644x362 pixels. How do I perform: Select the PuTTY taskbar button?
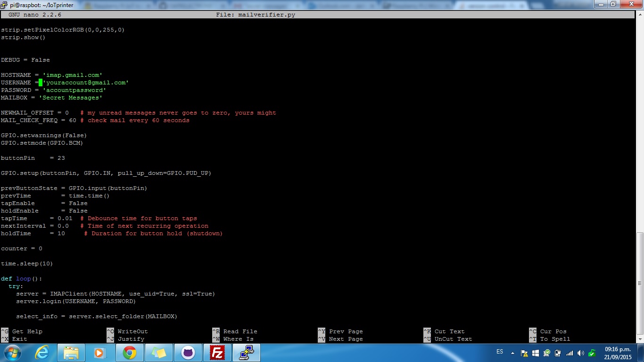coord(247,353)
